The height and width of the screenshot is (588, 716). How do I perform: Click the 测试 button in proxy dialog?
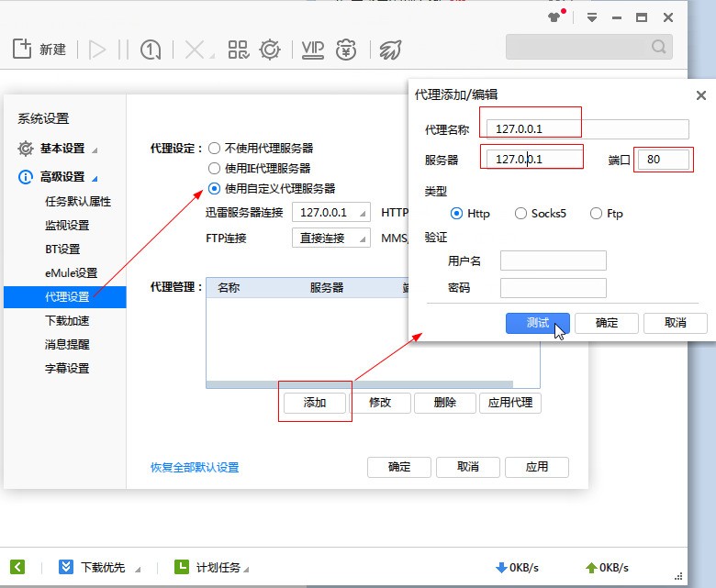537,323
